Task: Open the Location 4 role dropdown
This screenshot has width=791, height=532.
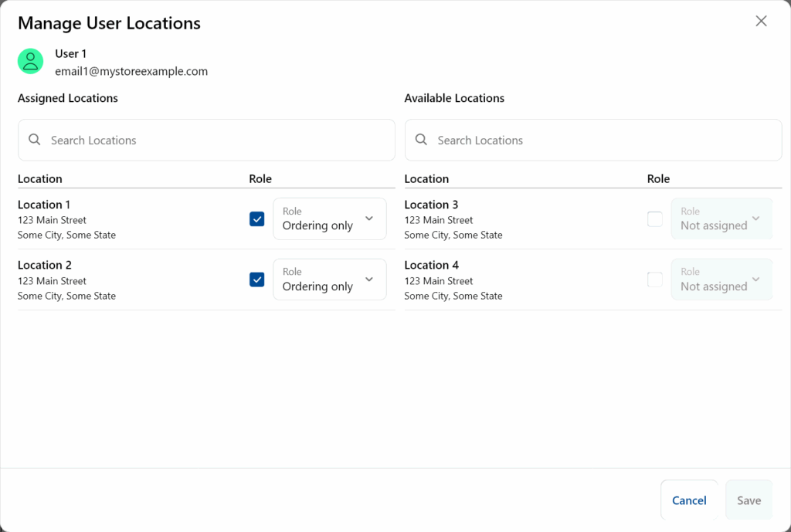Action: click(721, 280)
